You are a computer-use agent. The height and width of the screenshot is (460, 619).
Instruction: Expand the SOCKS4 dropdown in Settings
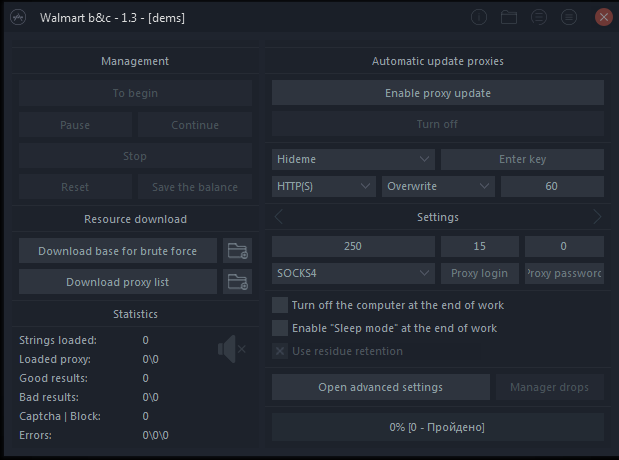pyautogui.click(x=353, y=273)
